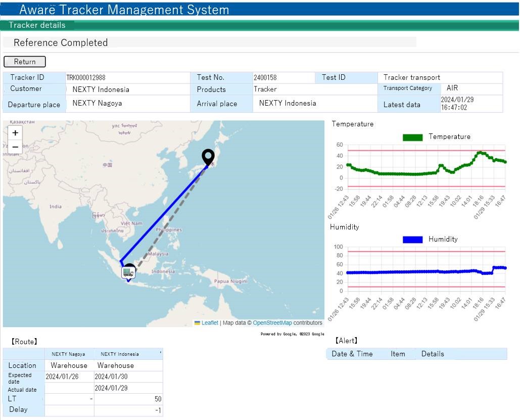The height and width of the screenshot is (420, 520).
Task: Click the Aware Tracker Management System title
Action: pos(124,10)
